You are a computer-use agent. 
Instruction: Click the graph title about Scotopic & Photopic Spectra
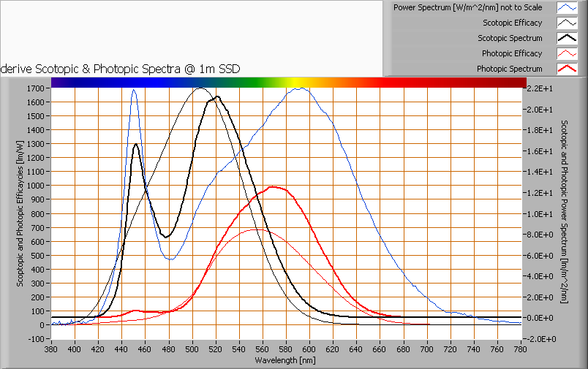[121, 69]
